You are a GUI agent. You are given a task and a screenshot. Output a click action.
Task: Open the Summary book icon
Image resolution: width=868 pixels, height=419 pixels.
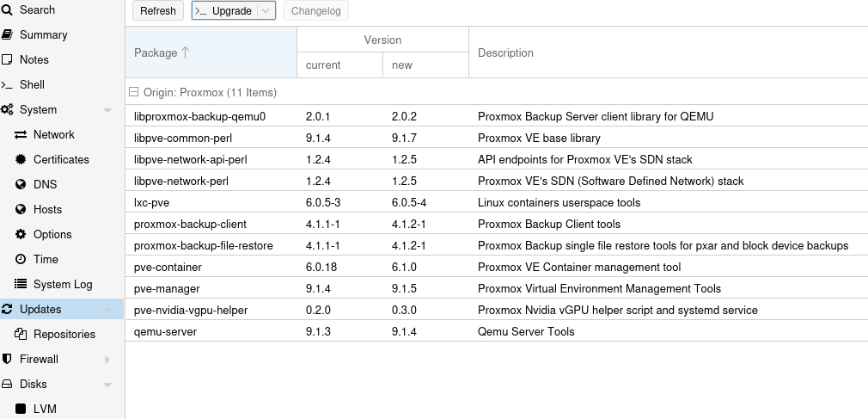[7, 35]
